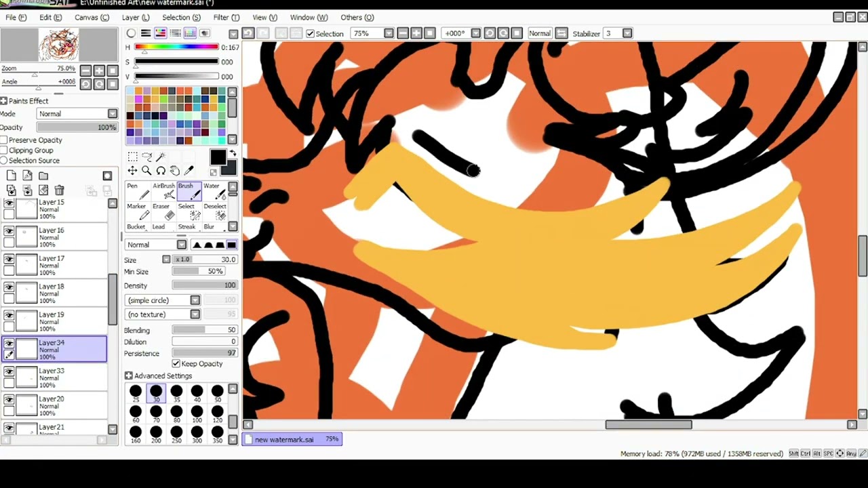Select the Marker tool
The height and width of the screenshot is (488, 868).
pos(138,211)
